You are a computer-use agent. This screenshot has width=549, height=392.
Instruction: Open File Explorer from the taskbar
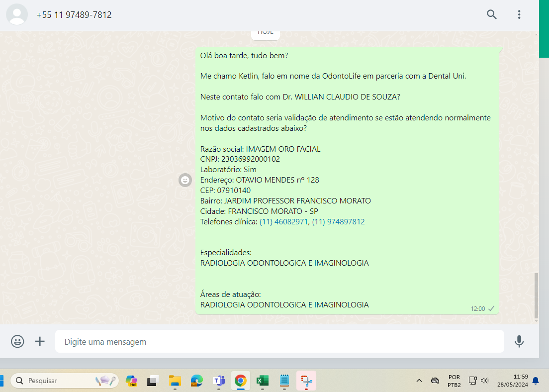pos(175,381)
